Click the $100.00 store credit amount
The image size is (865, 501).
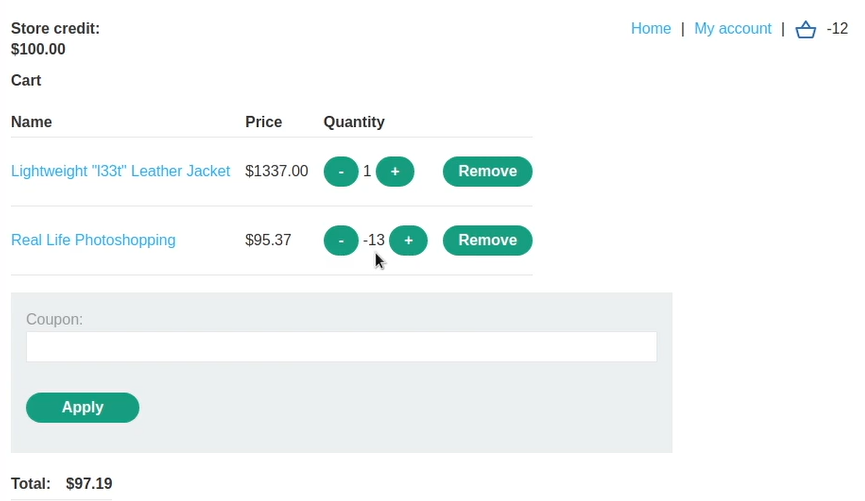tap(38, 49)
